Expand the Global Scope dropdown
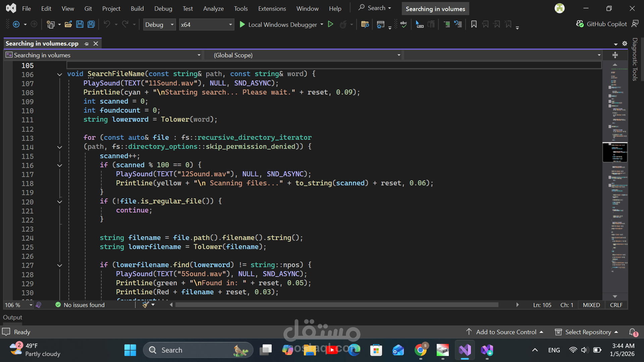The width and height of the screenshot is (644, 362). (398, 55)
